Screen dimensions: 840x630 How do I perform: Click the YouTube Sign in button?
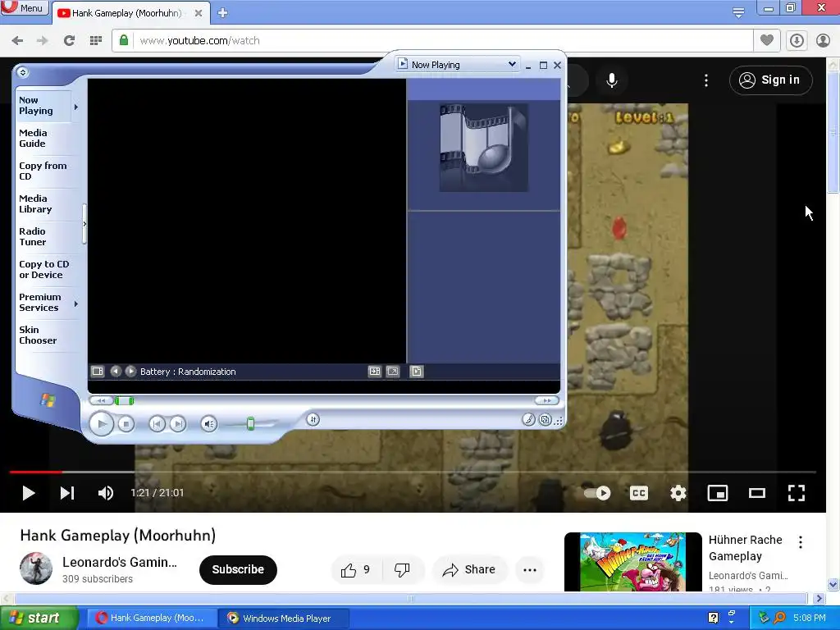coord(770,80)
